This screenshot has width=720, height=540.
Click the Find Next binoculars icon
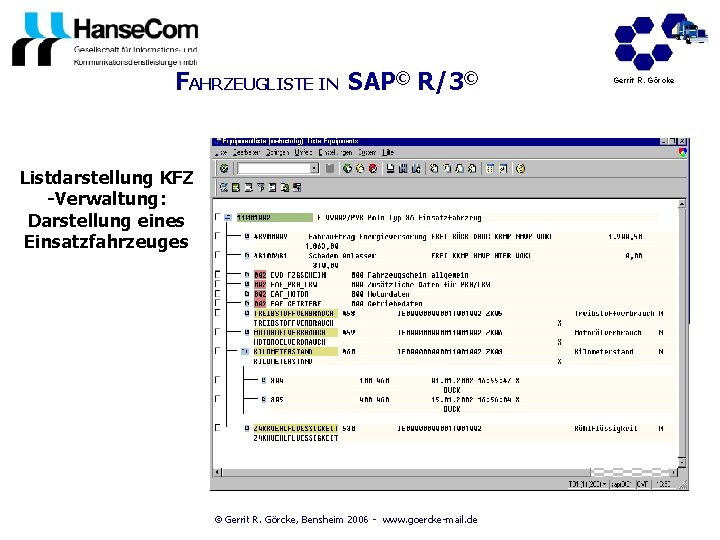(x=416, y=169)
